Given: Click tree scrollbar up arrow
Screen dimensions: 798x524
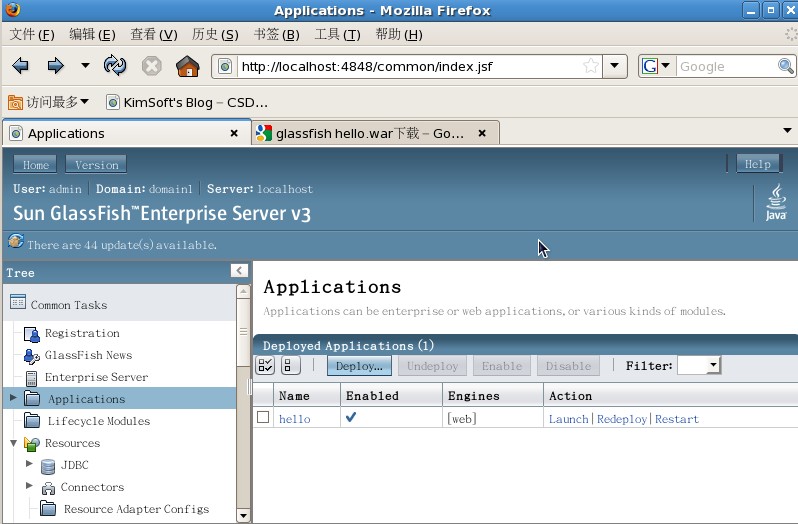Looking at the screenshot, I should [x=243, y=292].
